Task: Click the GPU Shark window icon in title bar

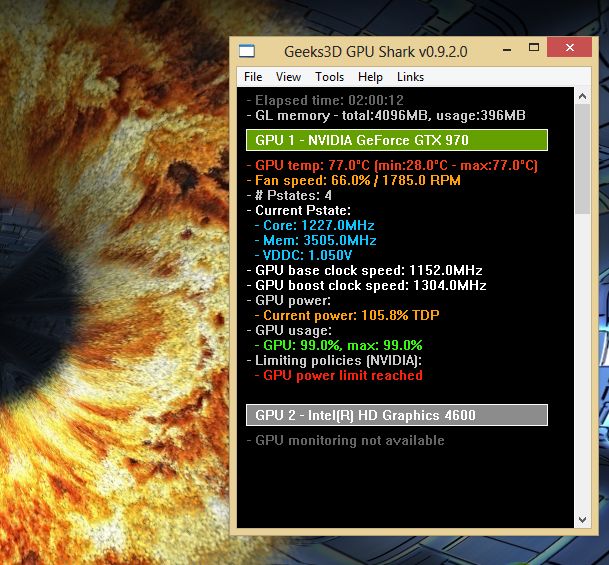Action: coord(247,51)
